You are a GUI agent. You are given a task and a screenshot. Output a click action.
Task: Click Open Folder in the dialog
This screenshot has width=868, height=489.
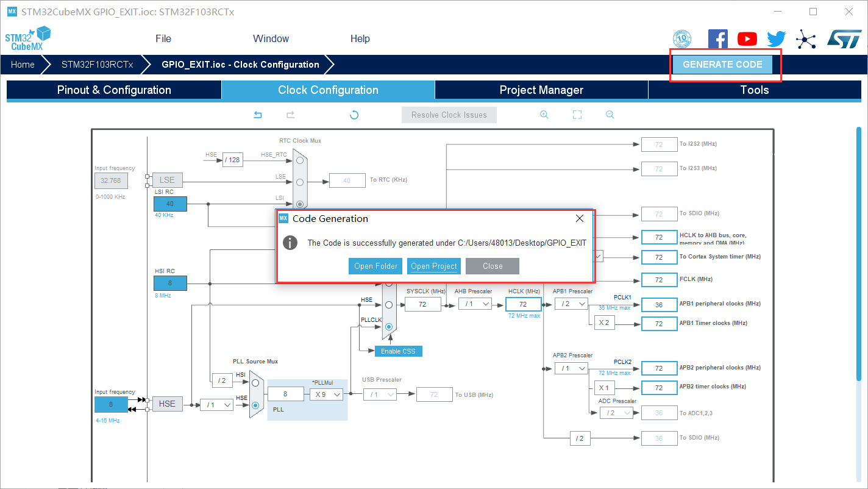(375, 266)
